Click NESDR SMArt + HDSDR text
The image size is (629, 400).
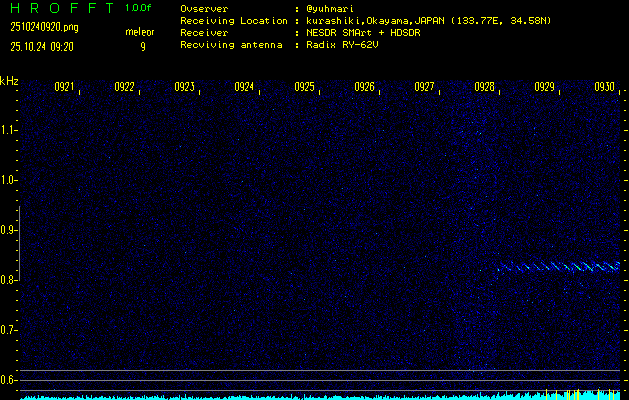click(363, 33)
